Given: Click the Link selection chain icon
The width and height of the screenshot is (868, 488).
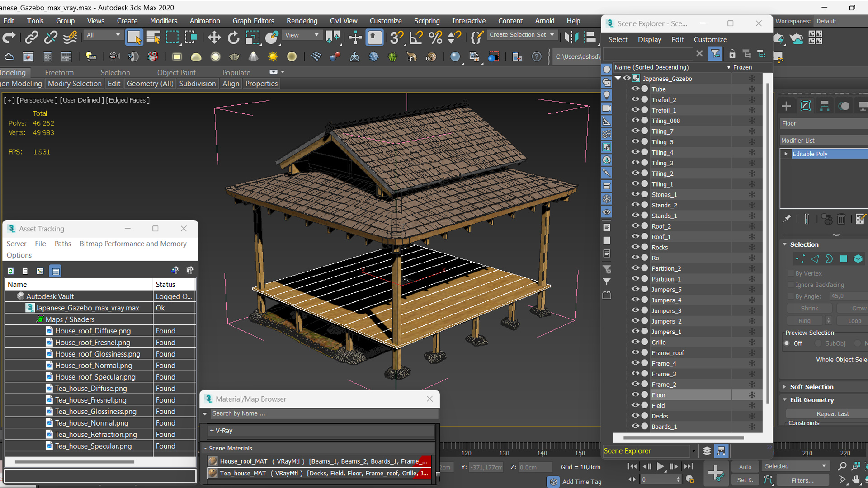Looking at the screenshot, I should [31, 38].
